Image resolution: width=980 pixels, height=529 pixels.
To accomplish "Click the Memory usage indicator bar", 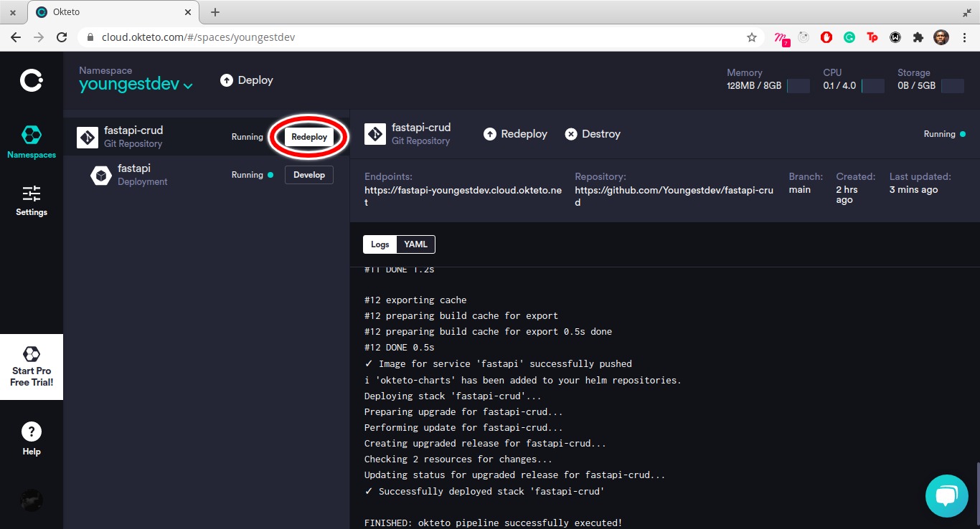I will point(798,86).
